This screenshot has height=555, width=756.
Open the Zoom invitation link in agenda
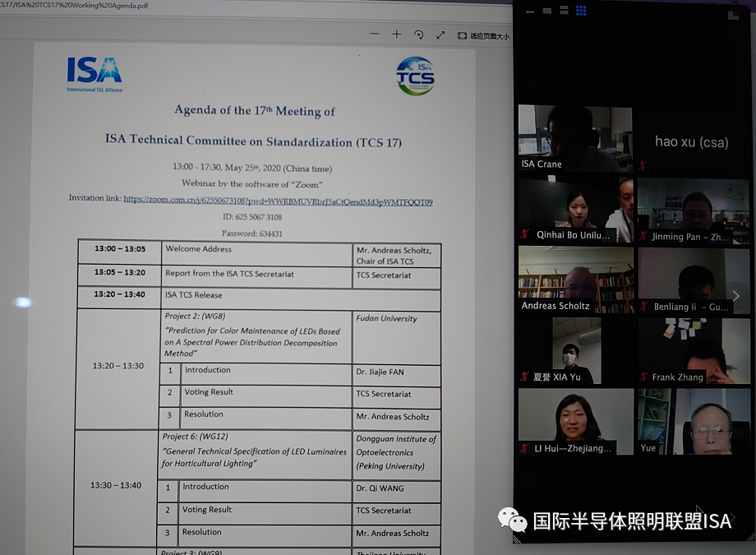278,201
